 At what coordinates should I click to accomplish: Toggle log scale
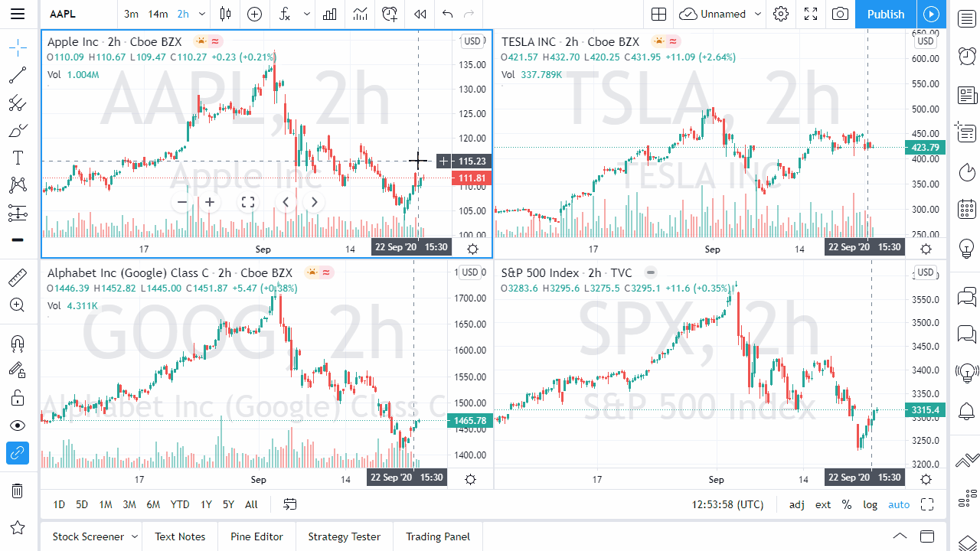tap(871, 504)
